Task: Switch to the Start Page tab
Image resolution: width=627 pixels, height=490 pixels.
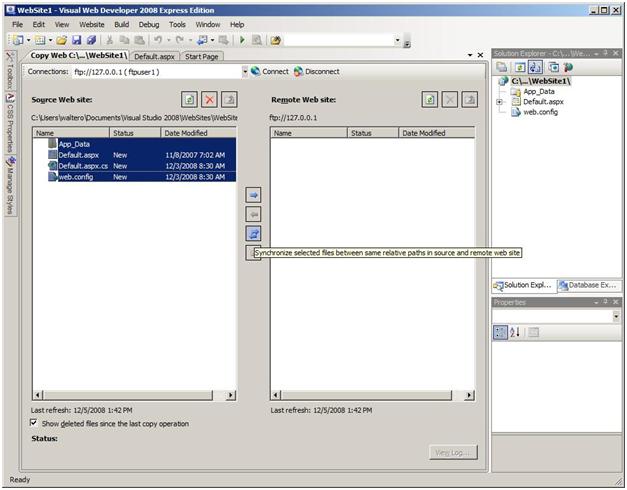Action: coord(202,57)
